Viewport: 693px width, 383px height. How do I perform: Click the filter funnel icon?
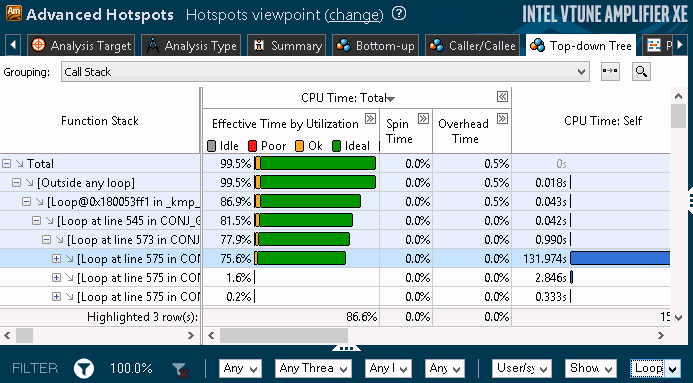[84, 368]
